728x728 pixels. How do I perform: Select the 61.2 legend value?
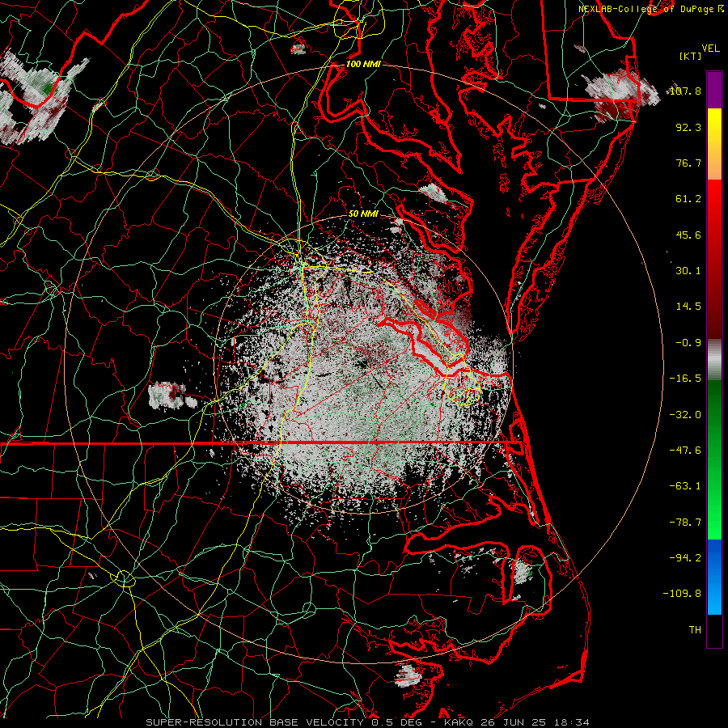(688, 199)
